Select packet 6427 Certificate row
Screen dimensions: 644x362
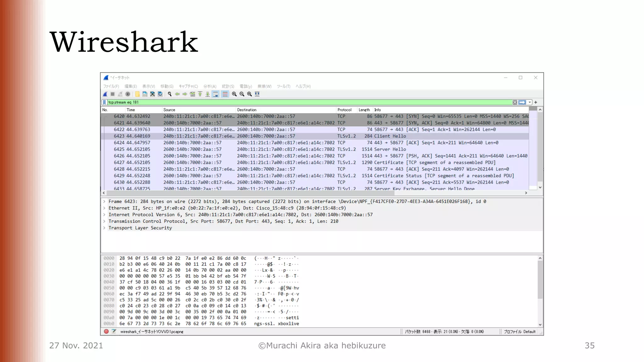(x=315, y=162)
